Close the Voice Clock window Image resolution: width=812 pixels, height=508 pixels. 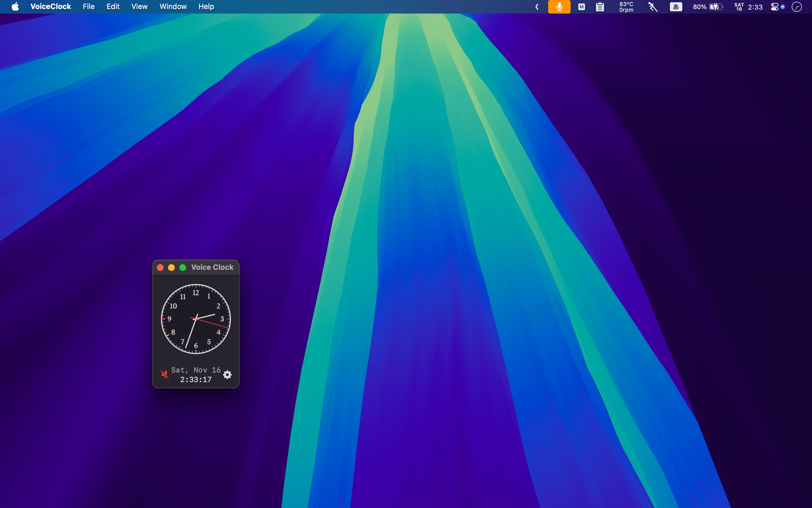coord(160,268)
